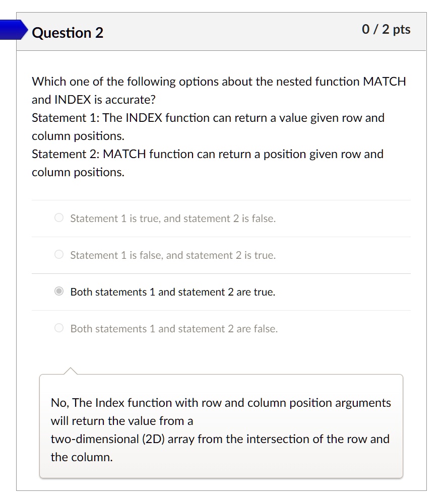The width and height of the screenshot is (444, 504).
Task: Click the empty radio beside the last answer
Action: point(58,328)
